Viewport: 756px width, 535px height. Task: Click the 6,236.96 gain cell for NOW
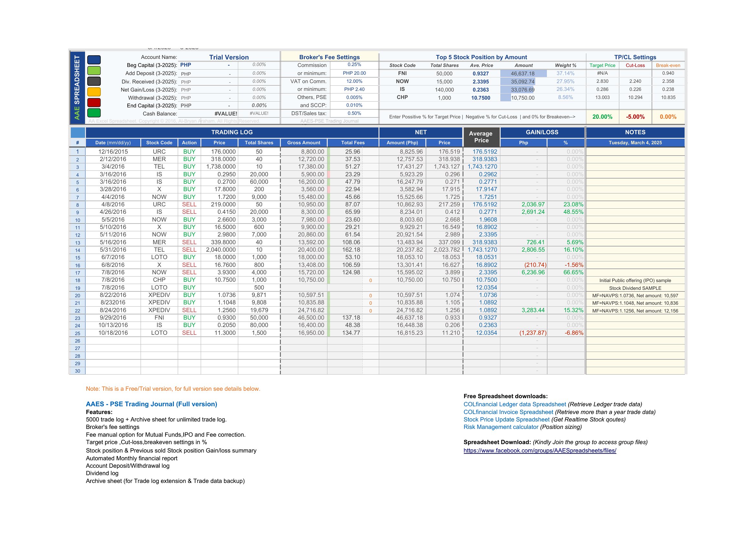524,272
